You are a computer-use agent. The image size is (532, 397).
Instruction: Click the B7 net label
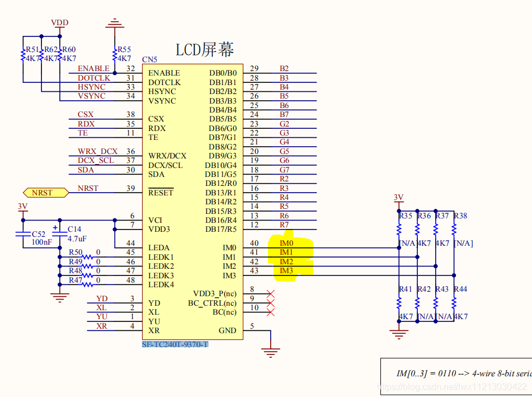coord(284,114)
